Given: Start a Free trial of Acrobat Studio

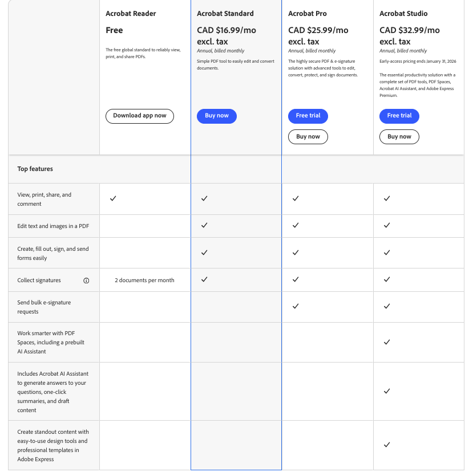Looking at the screenshot, I should 399,116.
